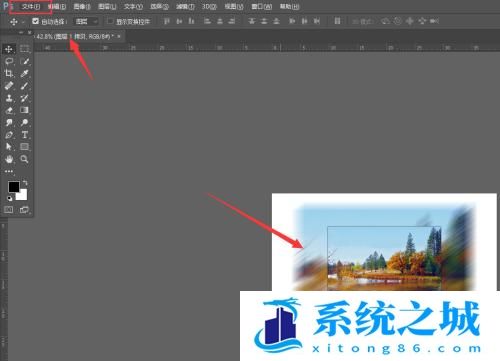
Task: Toggle the 自动选择 (Auto-Select) checkbox
Action: [35, 21]
